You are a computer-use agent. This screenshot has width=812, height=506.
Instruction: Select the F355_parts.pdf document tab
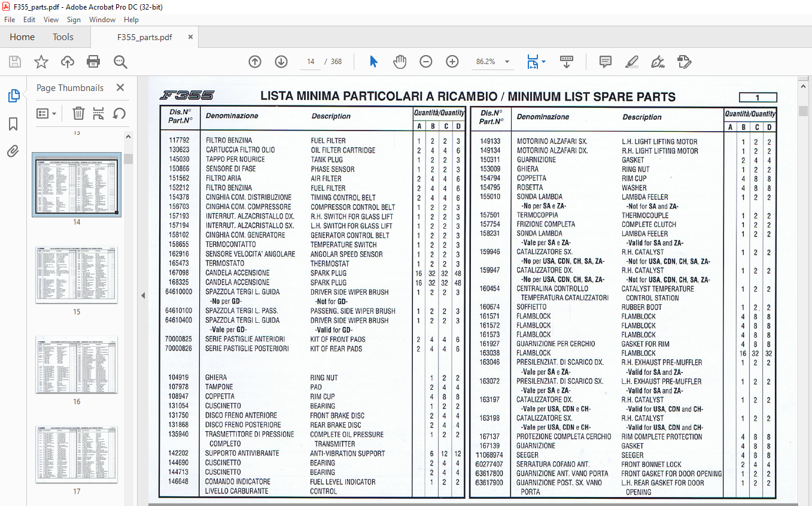pyautogui.click(x=144, y=37)
